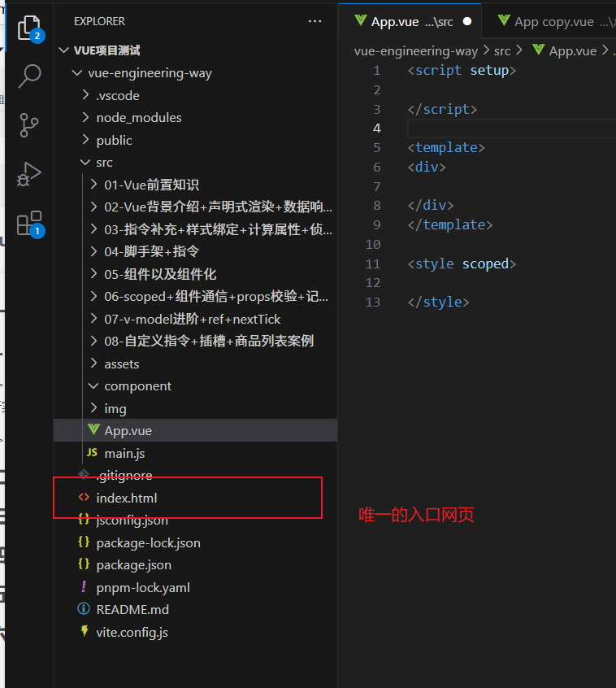Expand the .vscode folder
This screenshot has height=688, width=616.
click(x=85, y=95)
